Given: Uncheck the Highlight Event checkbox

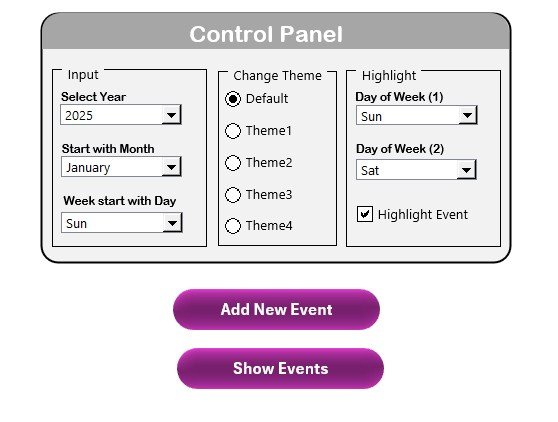Looking at the screenshot, I should click(x=365, y=214).
